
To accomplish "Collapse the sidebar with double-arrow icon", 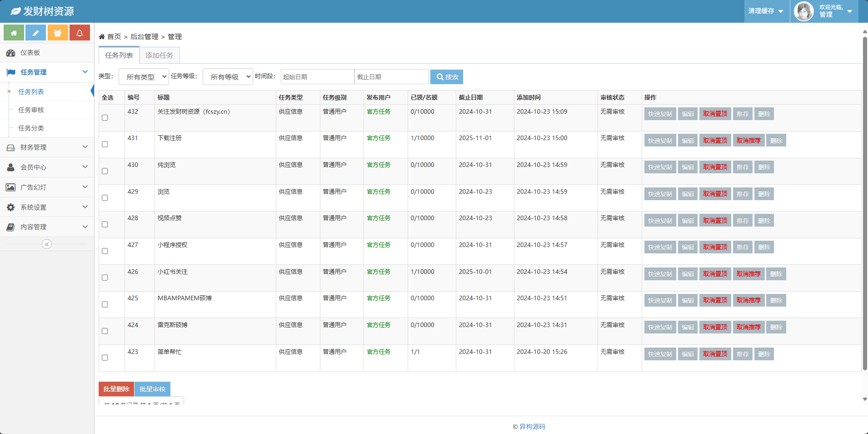I will tap(47, 244).
